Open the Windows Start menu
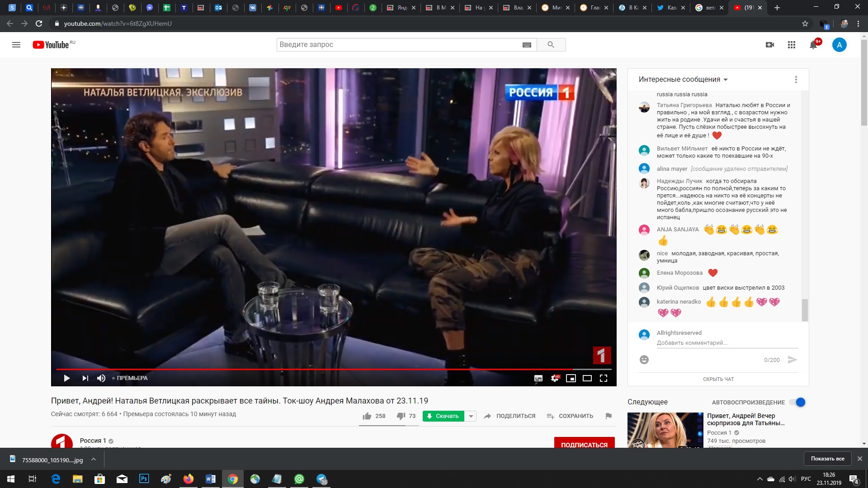 point(11,479)
